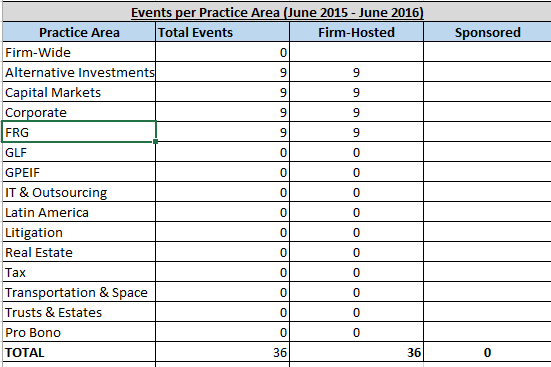
Task: Select Total Events value for FRG
Action: [222, 132]
